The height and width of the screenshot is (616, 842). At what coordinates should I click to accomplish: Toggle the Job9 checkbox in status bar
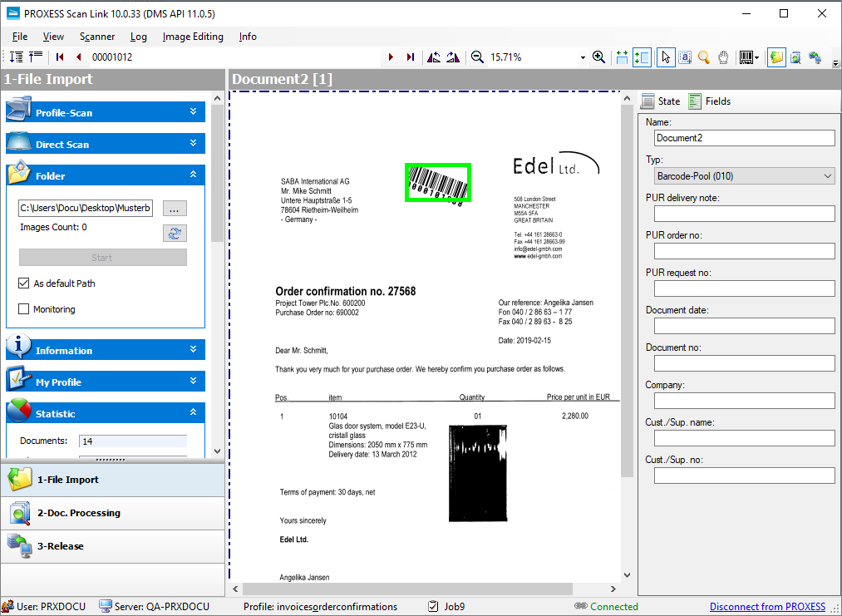[x=433, y=607]
